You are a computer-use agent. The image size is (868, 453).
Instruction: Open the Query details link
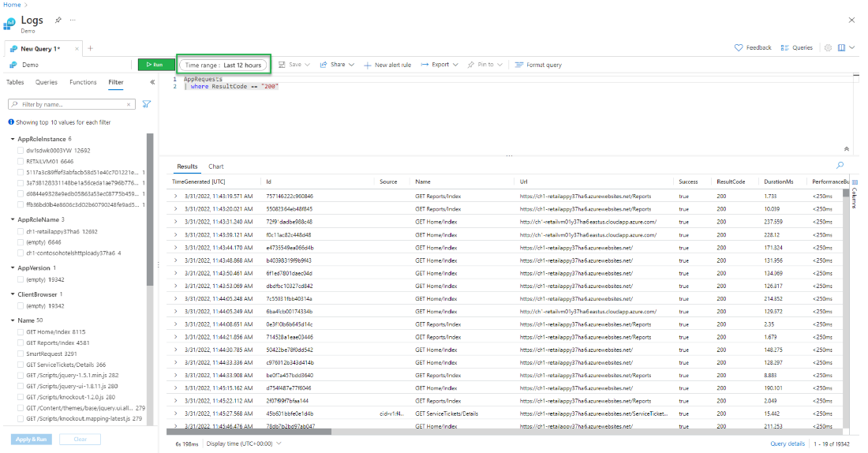(787, 444)
